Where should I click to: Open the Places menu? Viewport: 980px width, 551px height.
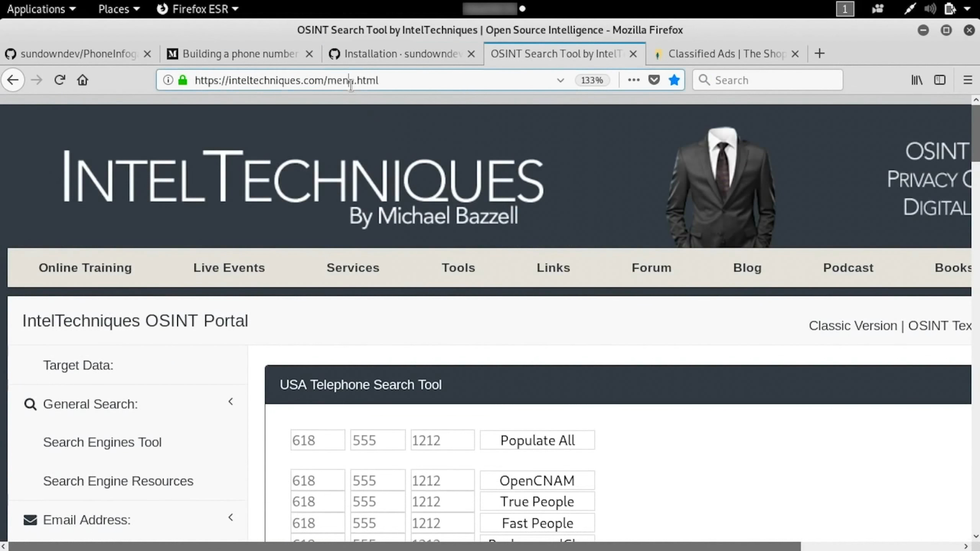[119, 9]
